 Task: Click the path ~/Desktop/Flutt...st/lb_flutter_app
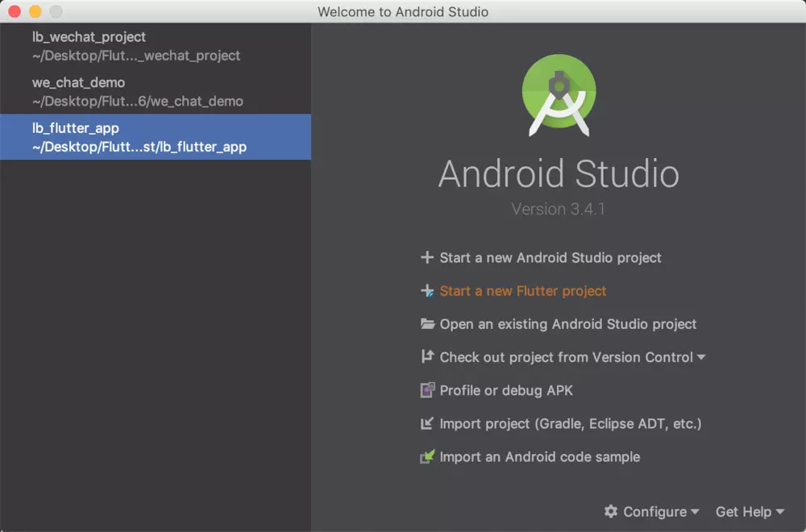(139, 147)
